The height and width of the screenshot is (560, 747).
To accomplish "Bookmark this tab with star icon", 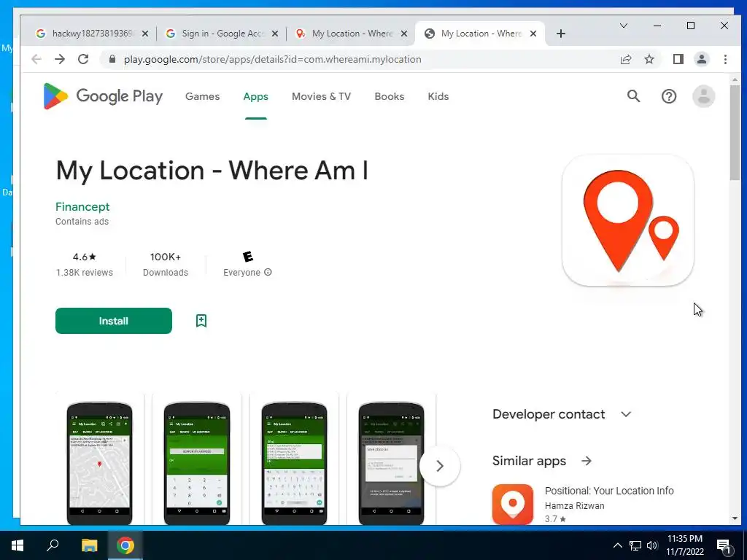I will coord(649,59).
